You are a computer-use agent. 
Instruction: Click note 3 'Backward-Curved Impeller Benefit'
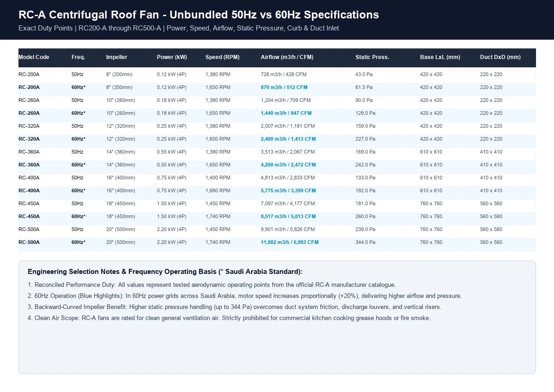coord(235,307)
